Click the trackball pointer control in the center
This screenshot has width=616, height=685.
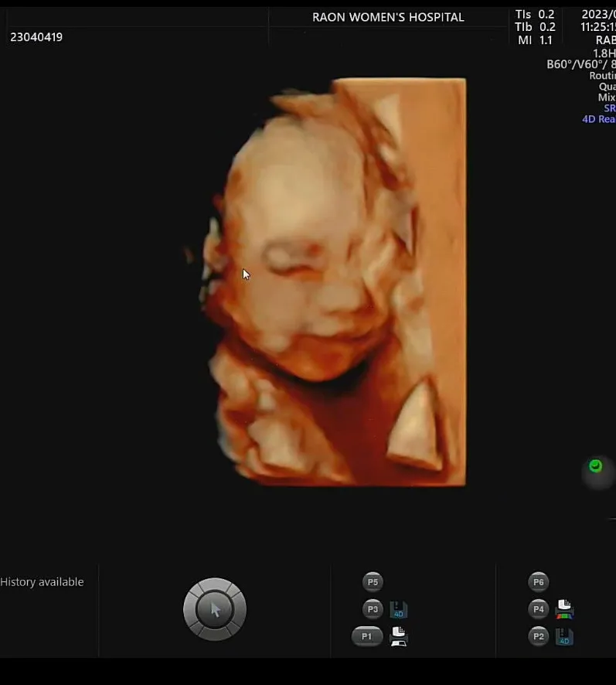[215, 609]
